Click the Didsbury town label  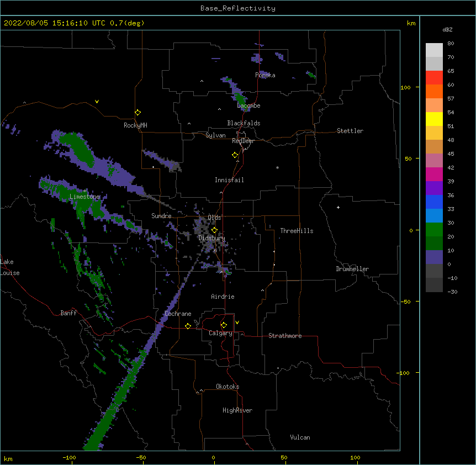click(x=212, y=238)
